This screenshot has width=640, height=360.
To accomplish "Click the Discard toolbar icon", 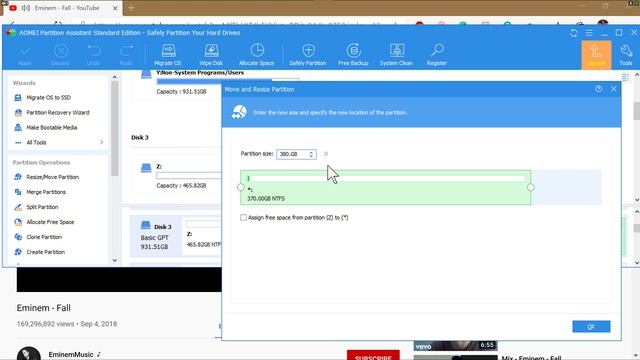I will click(60, 55).
